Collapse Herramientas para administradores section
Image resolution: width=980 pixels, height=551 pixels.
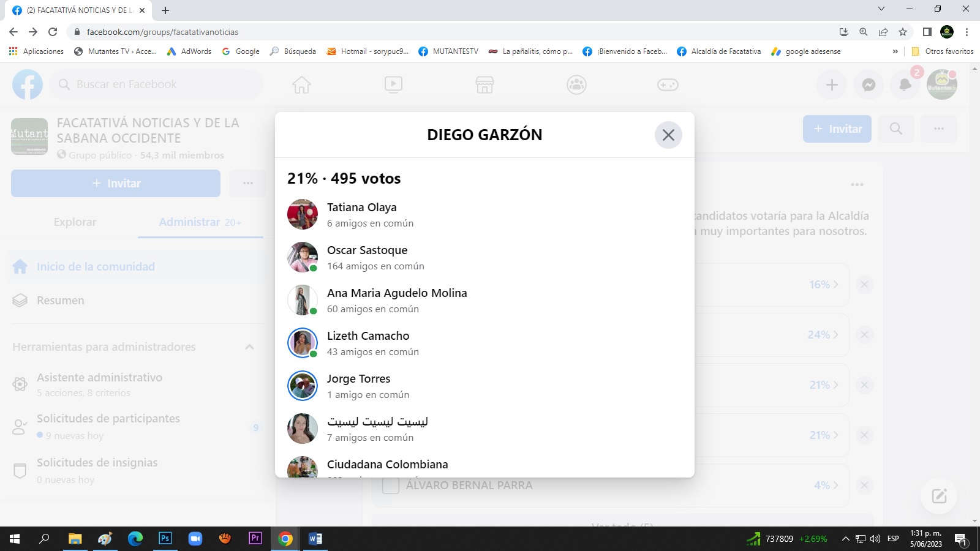[x=249, y=347]
